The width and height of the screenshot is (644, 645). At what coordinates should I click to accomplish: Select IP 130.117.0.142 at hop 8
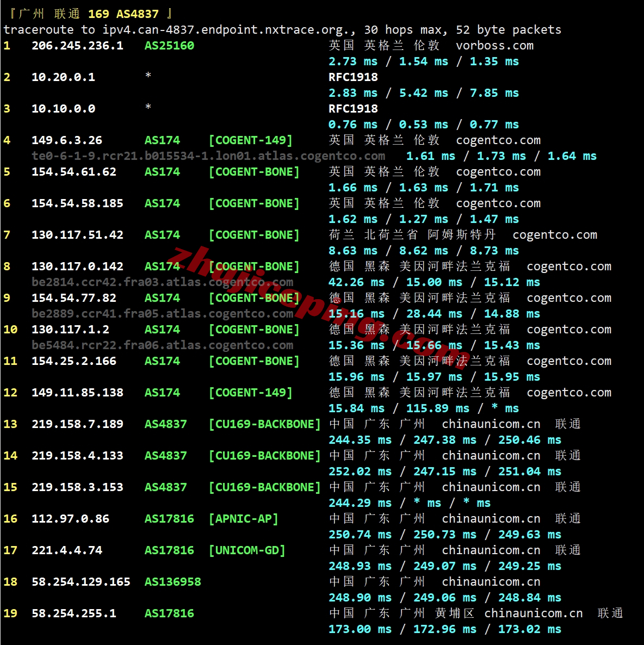click(x=77, y=266)
